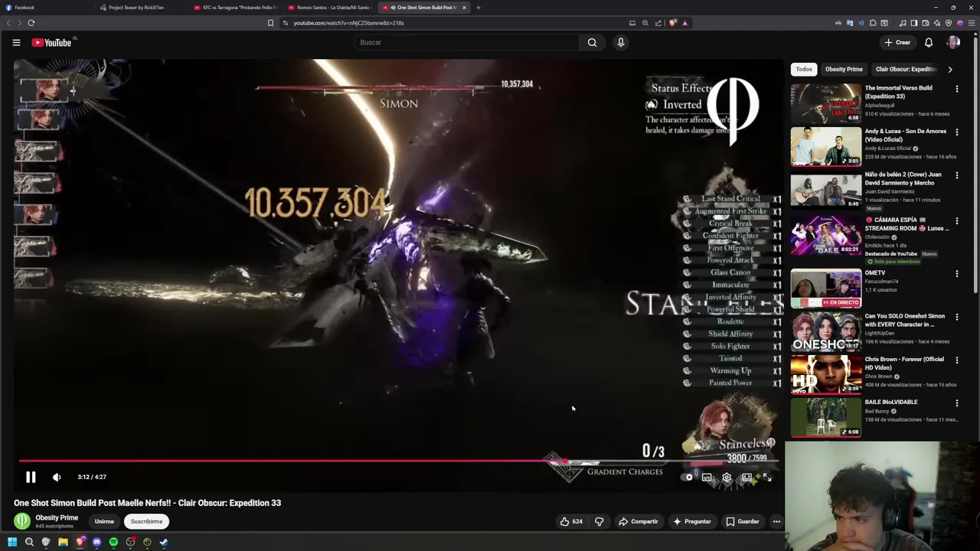Click the magnifier search button
The height and width of the screenshot is (551, 980).
click(x=592, y=42)
